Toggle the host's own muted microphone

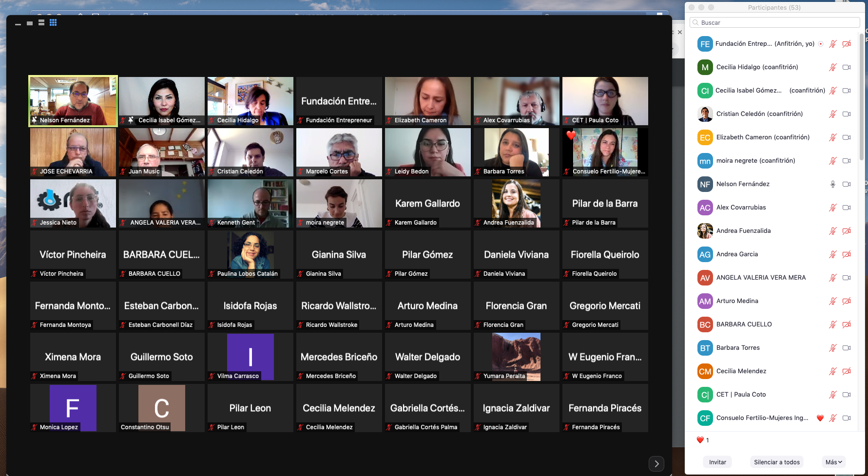tap(833, 44)
